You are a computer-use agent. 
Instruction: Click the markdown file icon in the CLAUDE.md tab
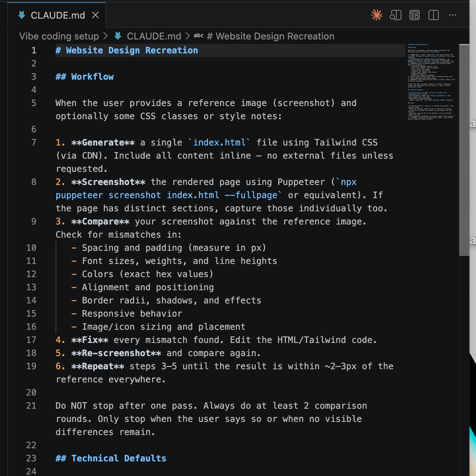click(22, 15)
